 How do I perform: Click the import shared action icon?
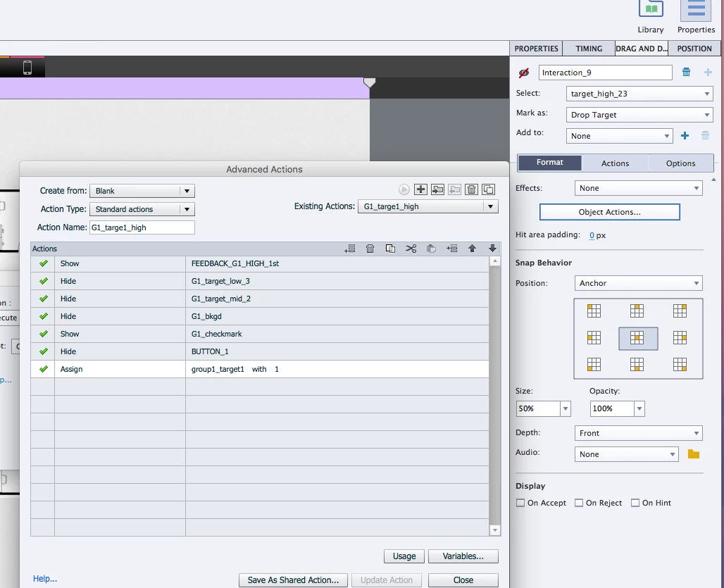click(438, 189)
